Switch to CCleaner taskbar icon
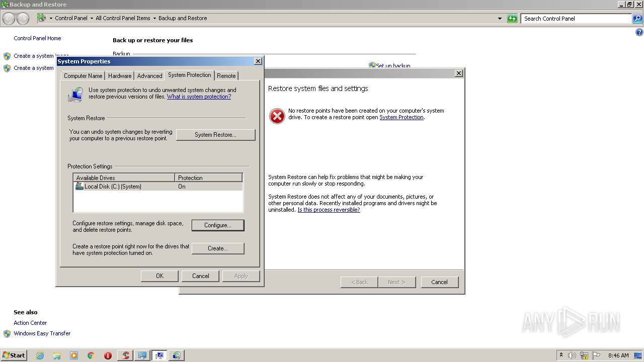Viewport: 644px width, 362px height. point(125,355)
